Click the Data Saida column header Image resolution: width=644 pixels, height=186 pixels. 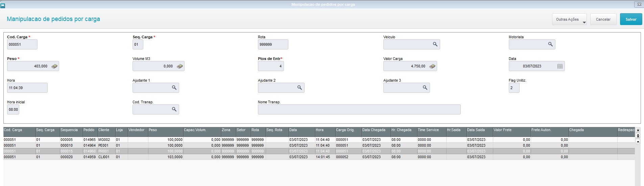click(x=480, y=132)
